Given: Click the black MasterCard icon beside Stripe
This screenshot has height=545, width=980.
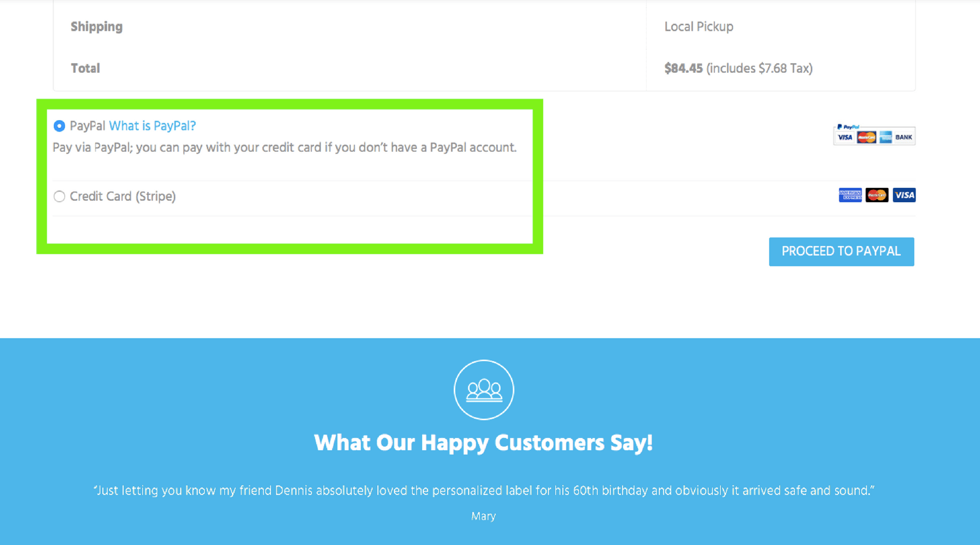Looking at the screenshot, I should (877, 195).
